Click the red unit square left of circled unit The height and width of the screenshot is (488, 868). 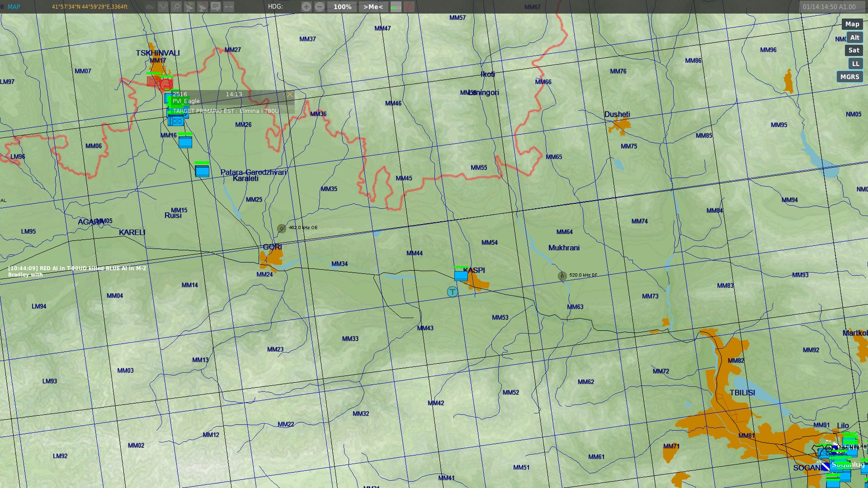153,81
